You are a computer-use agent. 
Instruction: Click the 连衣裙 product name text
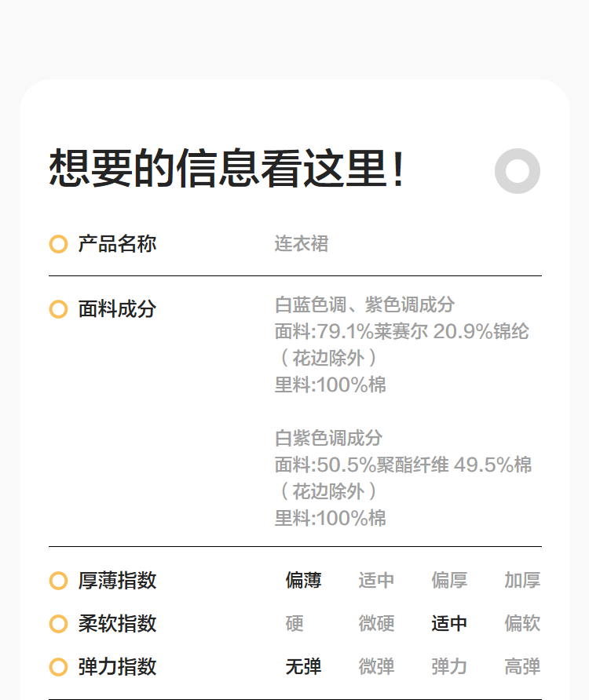[x=301, y=244]
